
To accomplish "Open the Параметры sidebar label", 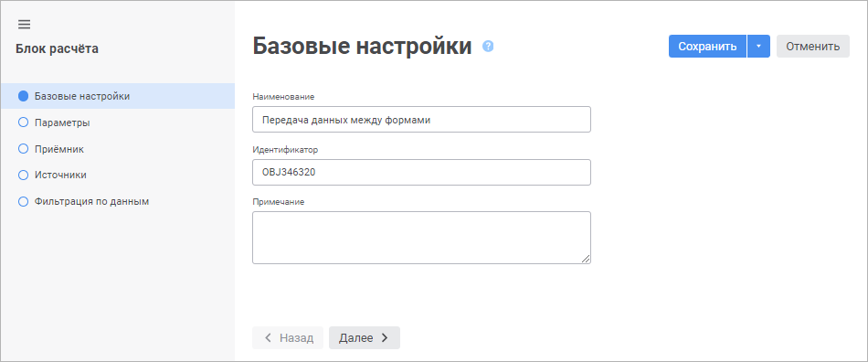I will click(62, 122).
